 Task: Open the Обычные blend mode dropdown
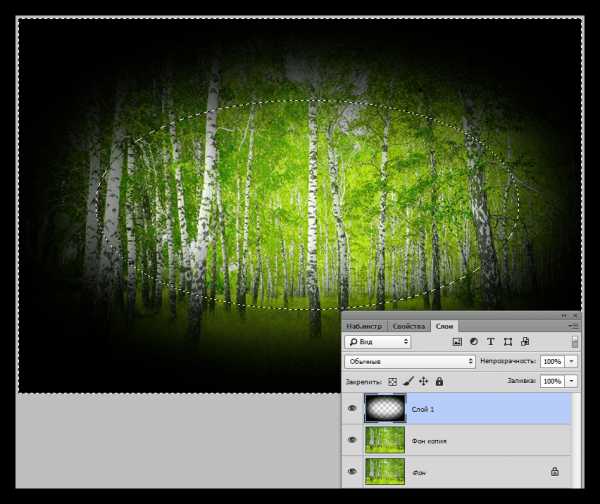[409, 361]
